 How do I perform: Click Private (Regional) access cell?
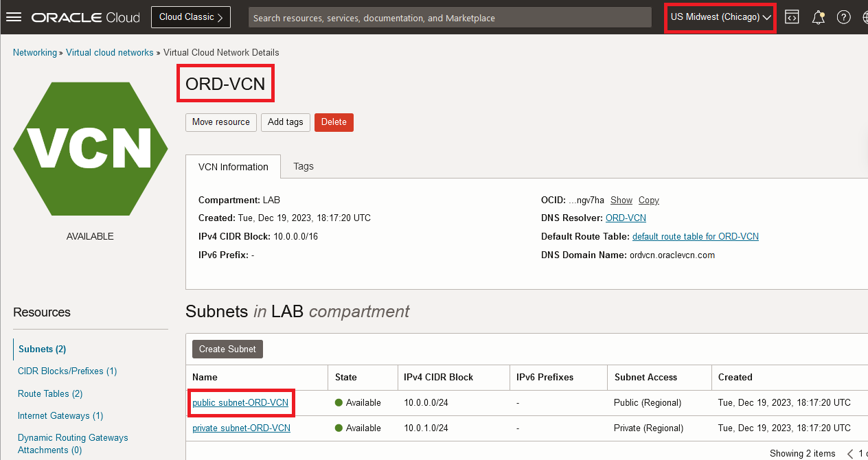tap(649, 428)
